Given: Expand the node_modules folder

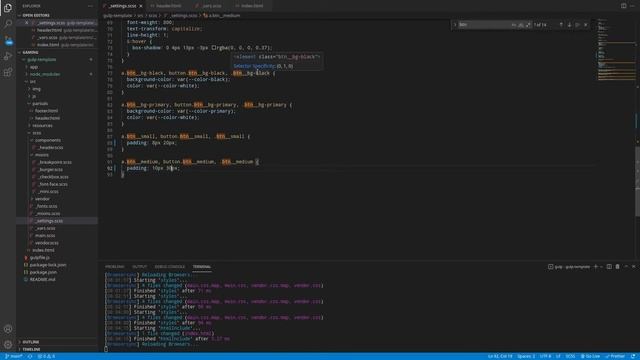Looking at the screenshot, I should 45,74.
